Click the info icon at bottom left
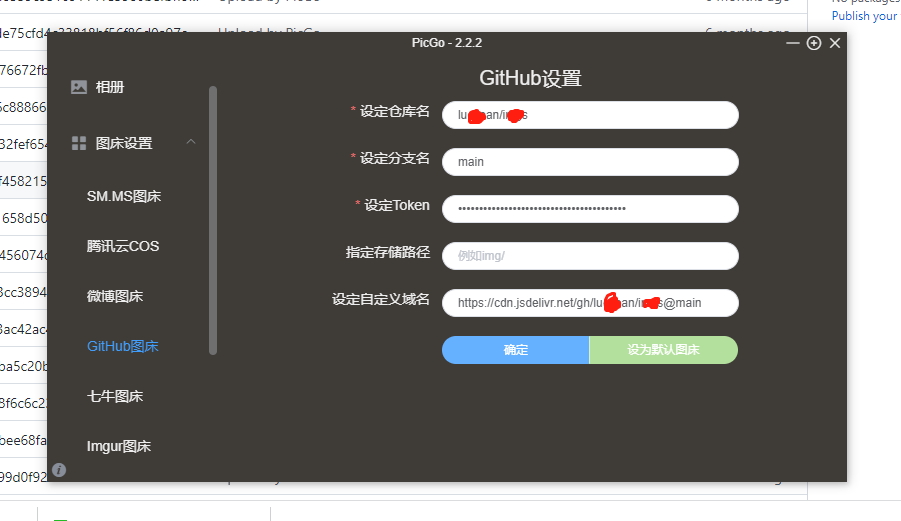The image size is (901, 521). 59,470
